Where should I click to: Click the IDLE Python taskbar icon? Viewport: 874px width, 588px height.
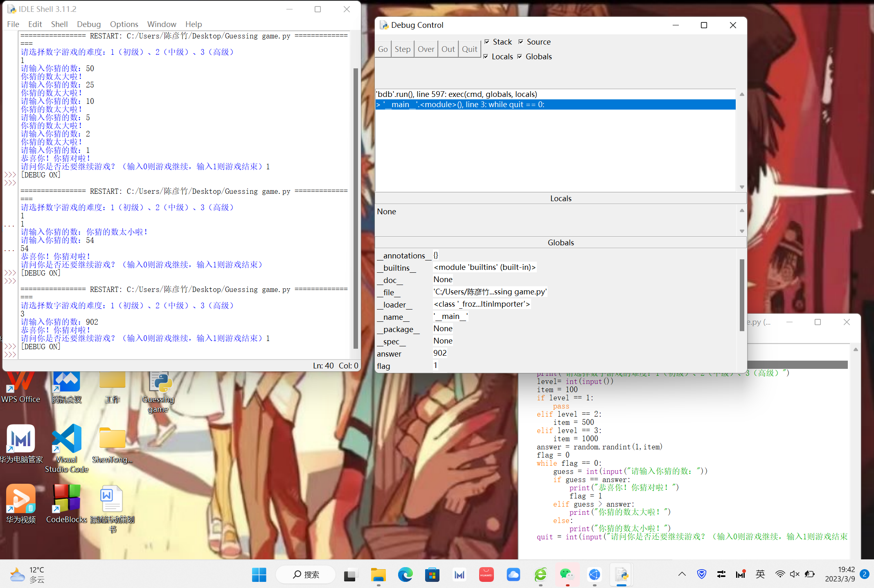(621, 575)
